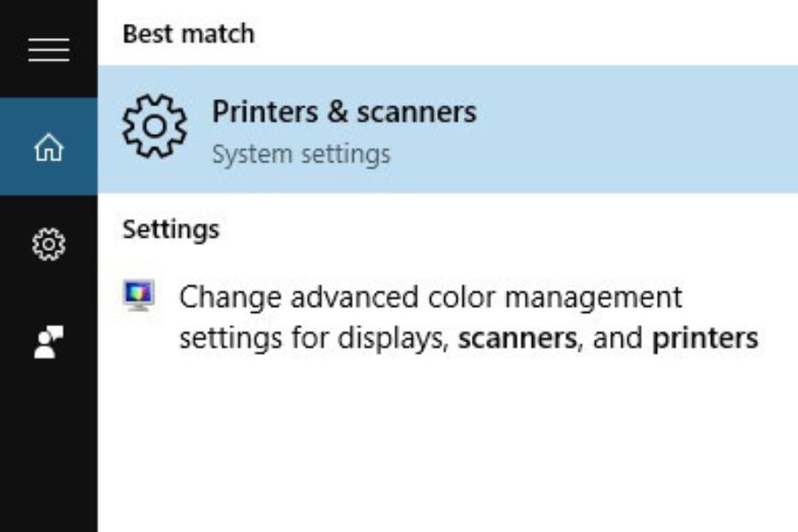Click the blank area below the search results
This screenshot has width=798, height=532.
(443, 443)
